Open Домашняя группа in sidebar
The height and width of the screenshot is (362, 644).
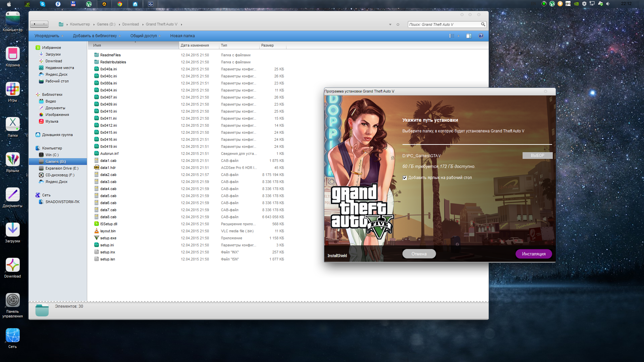[x=57, y=135]
